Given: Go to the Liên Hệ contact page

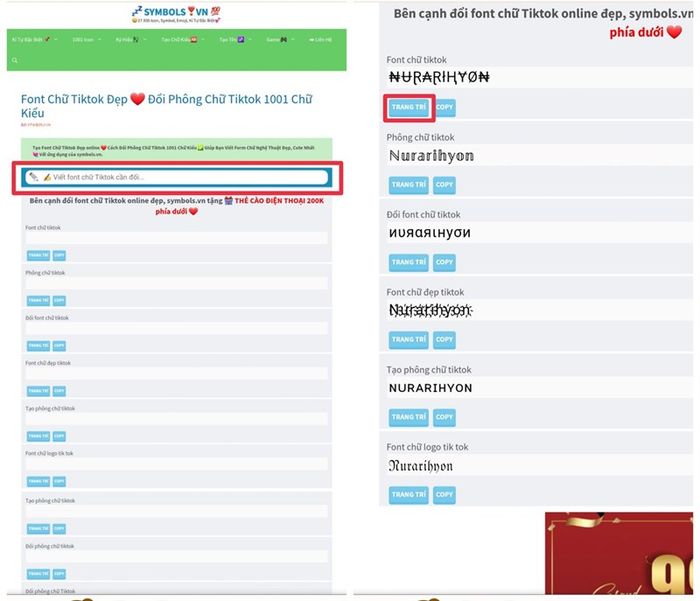Looking at the screenshot, I should click(321, 40).
